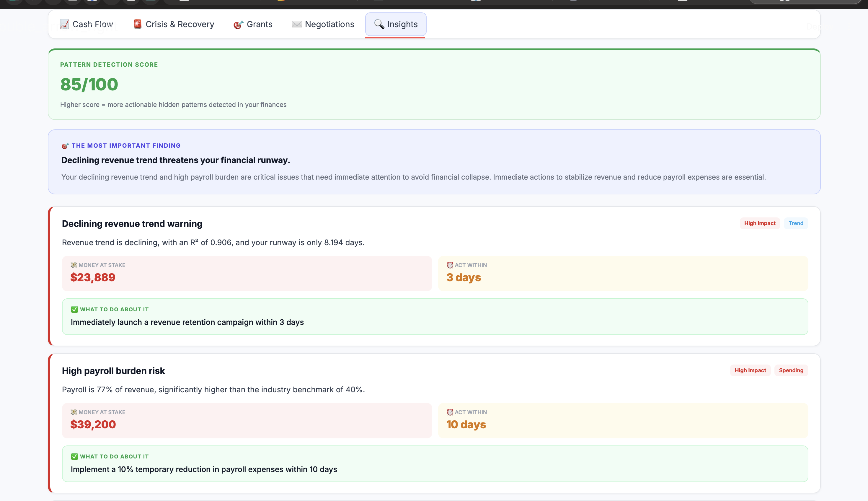Click the money icon above $39,200

point(74,412)
